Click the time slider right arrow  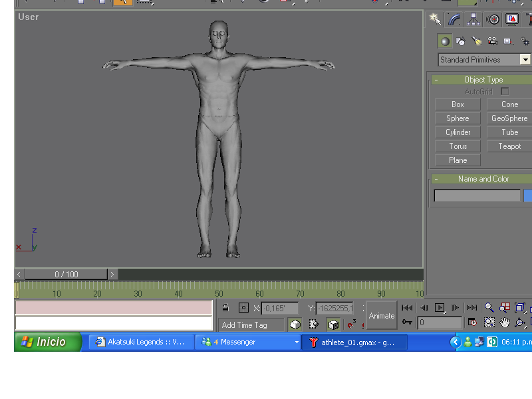(x=112, y=274)
